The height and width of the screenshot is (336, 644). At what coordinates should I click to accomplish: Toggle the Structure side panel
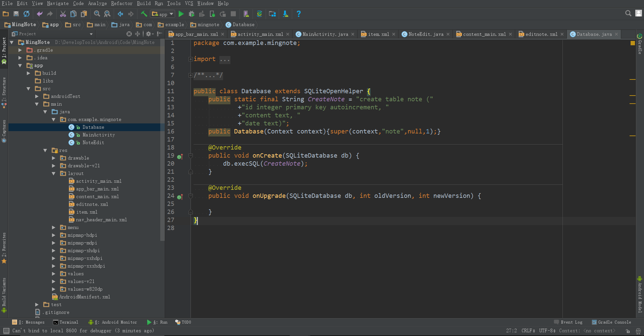click(4, 93)
